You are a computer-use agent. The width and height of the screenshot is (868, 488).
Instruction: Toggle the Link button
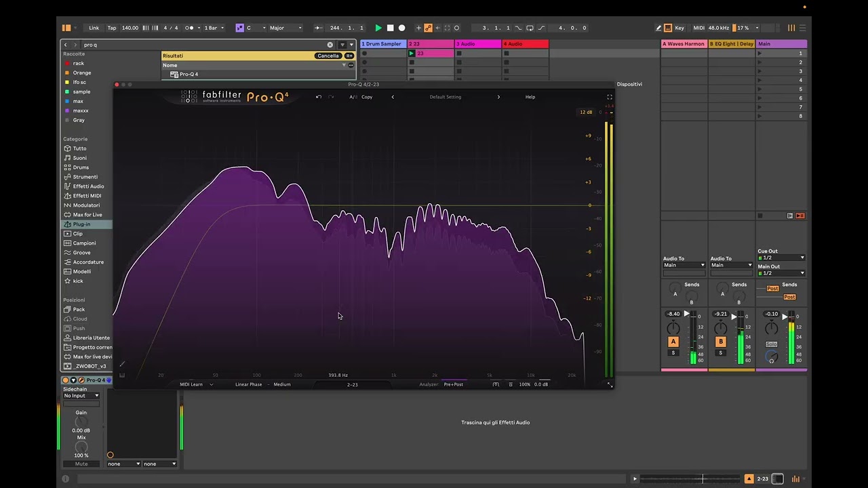94,28
